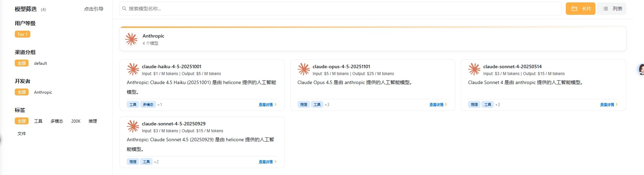Filter models by the 多模态 tag

click(x=57, y=121)
